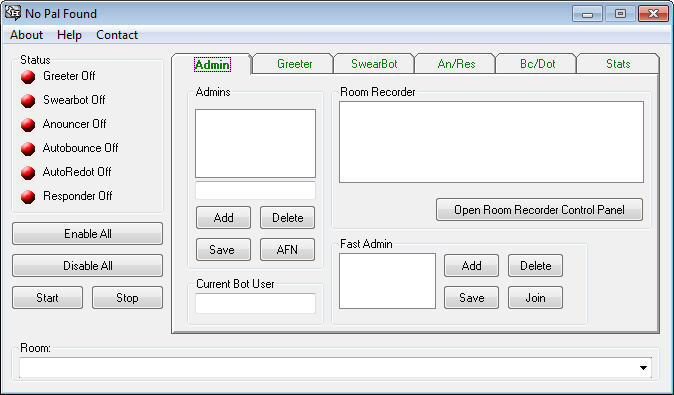Click the Greeter Off red status light
Viewport: 674px width, 395px height.
tap(28, 77)
